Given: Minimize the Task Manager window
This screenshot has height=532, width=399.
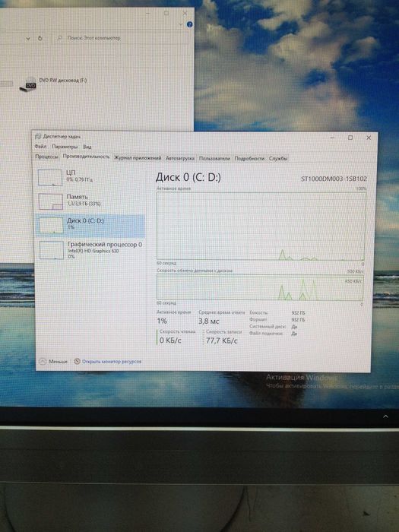Looking at the screenshot, I should point(333,138).
